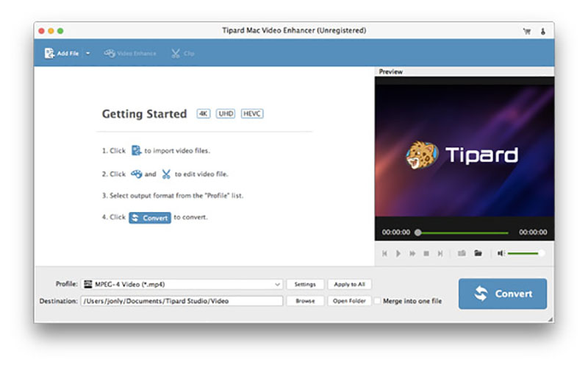
Task: Click the import file icon in step 1
Action: click(136, 151)
